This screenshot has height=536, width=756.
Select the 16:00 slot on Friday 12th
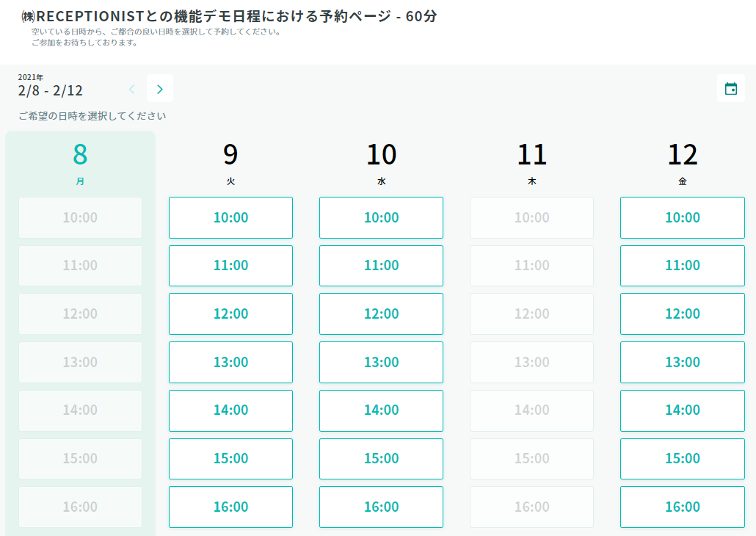click(x=682, y=507)
